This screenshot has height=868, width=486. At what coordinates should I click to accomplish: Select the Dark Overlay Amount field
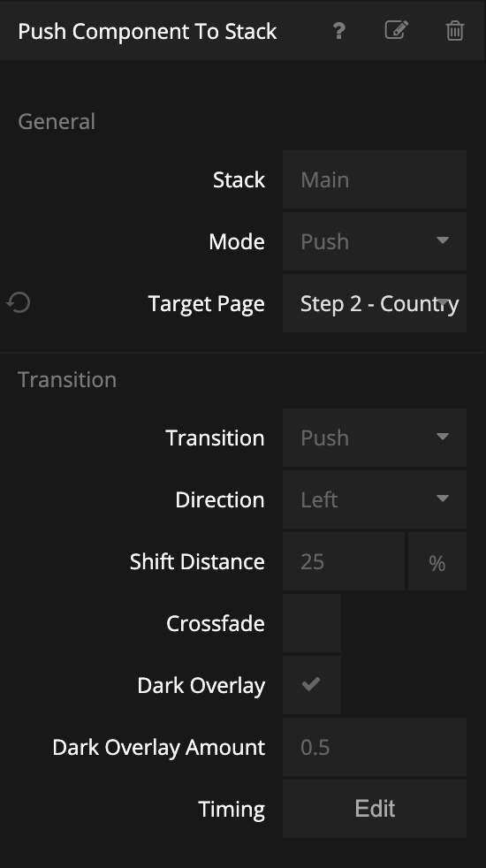pyautogui.click(x=375, y=747)
